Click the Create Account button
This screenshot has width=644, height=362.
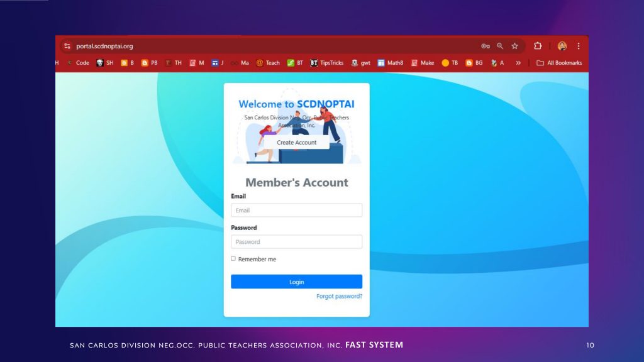coord(297,143)
